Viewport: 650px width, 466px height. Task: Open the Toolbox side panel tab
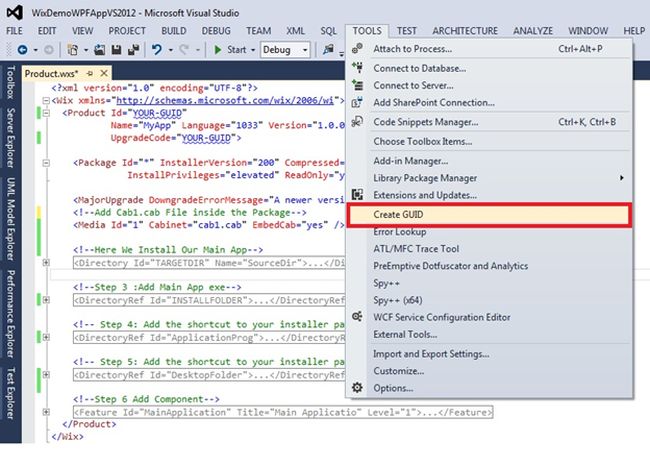point(10,82)
